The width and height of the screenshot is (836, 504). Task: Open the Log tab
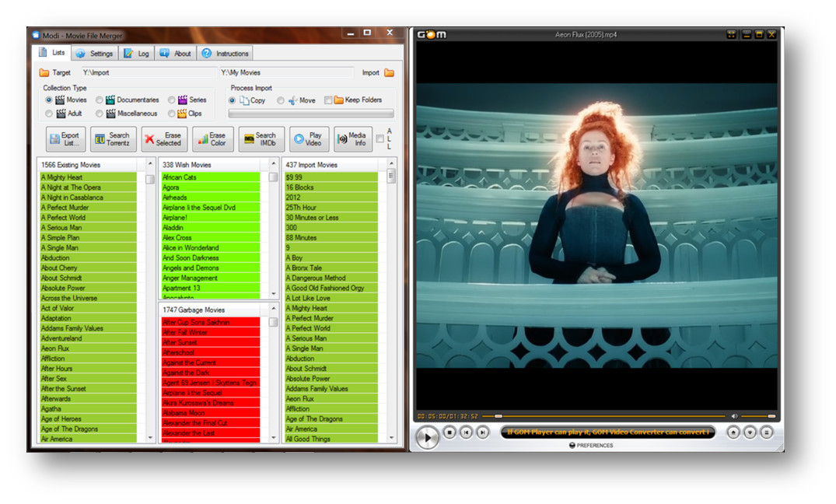(137, 54)
